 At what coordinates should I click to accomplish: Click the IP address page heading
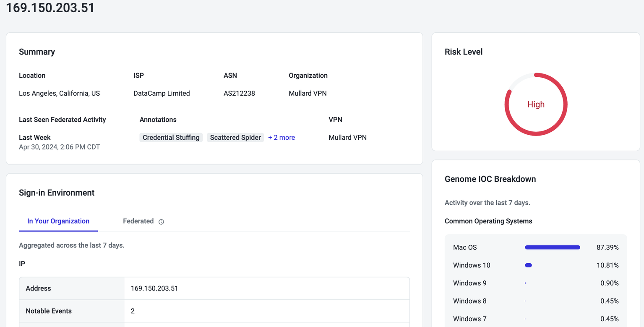[x=50, y=8]
